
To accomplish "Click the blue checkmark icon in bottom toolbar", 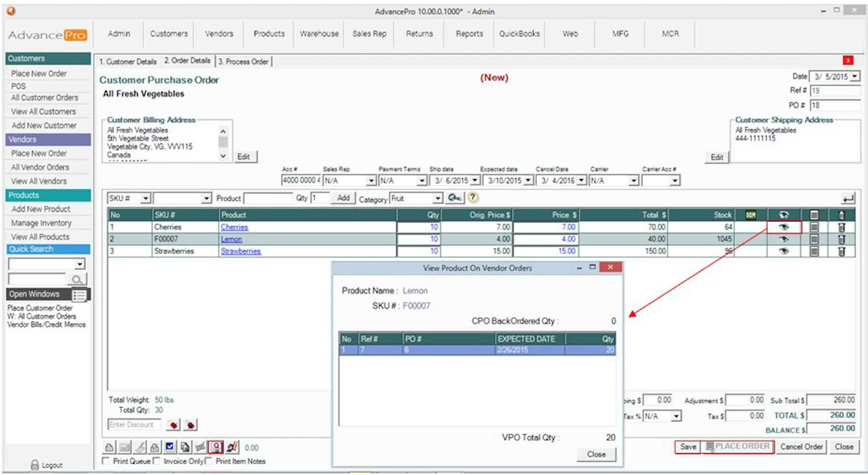I will pyautogui.click(x=170, y=447).
